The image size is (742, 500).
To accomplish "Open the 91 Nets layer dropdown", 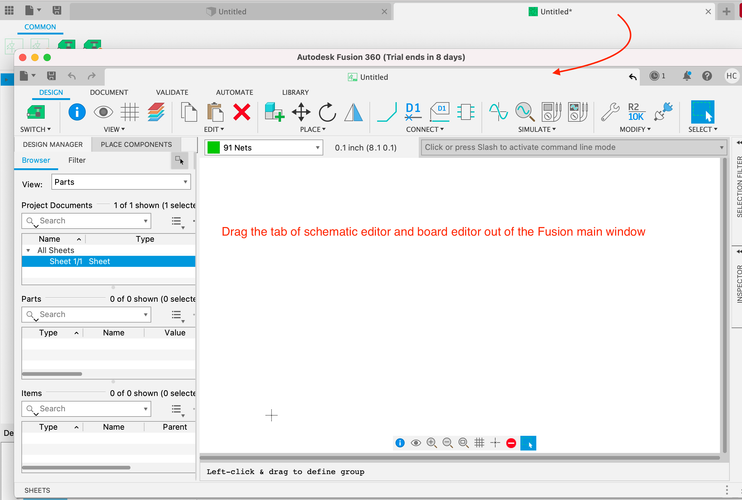I will tap(264, 148).
